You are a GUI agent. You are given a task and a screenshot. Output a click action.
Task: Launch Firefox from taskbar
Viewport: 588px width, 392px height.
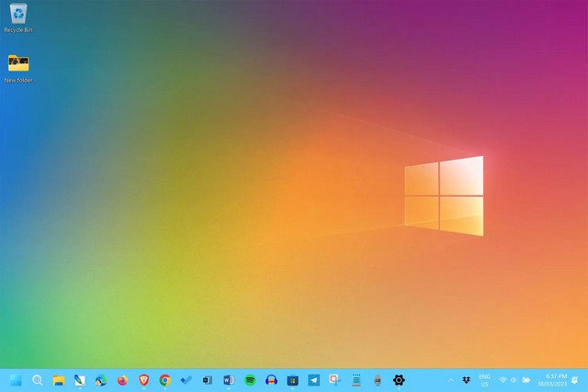click(122, 380)
